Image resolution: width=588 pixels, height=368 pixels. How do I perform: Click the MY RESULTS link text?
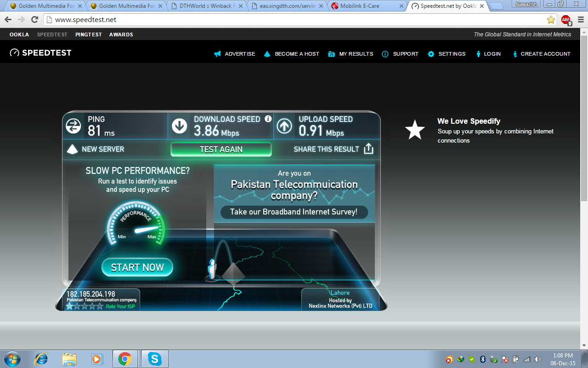pyautogui.click(x=356, y=54)
